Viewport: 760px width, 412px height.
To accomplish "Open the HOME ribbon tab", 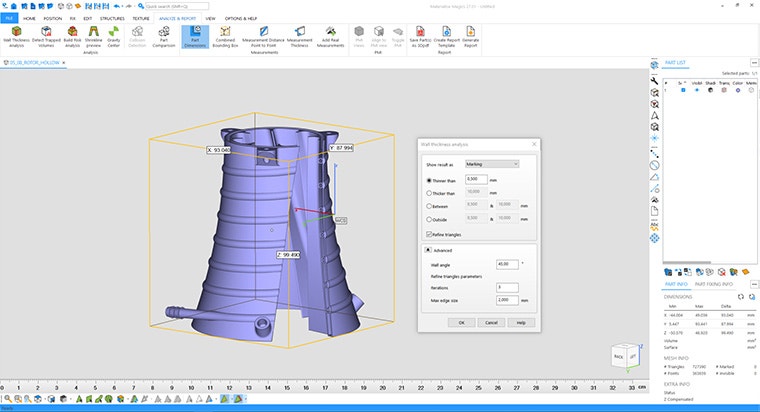I will click(29, 18).
